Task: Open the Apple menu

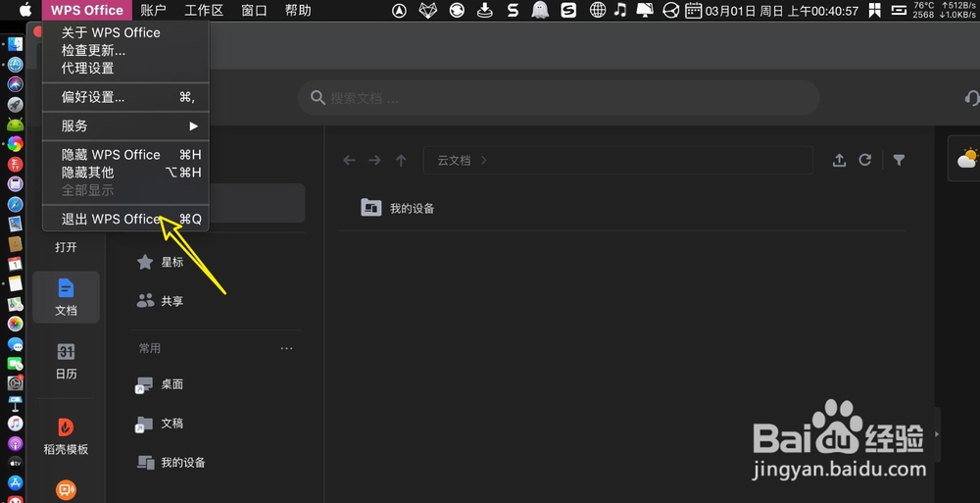Action: click(x=25, y=10)
